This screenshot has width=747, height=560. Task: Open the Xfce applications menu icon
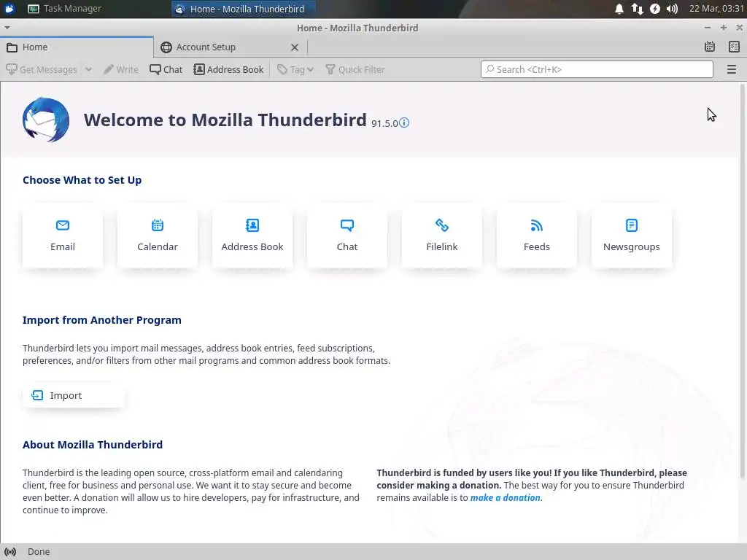click(9, 9)
